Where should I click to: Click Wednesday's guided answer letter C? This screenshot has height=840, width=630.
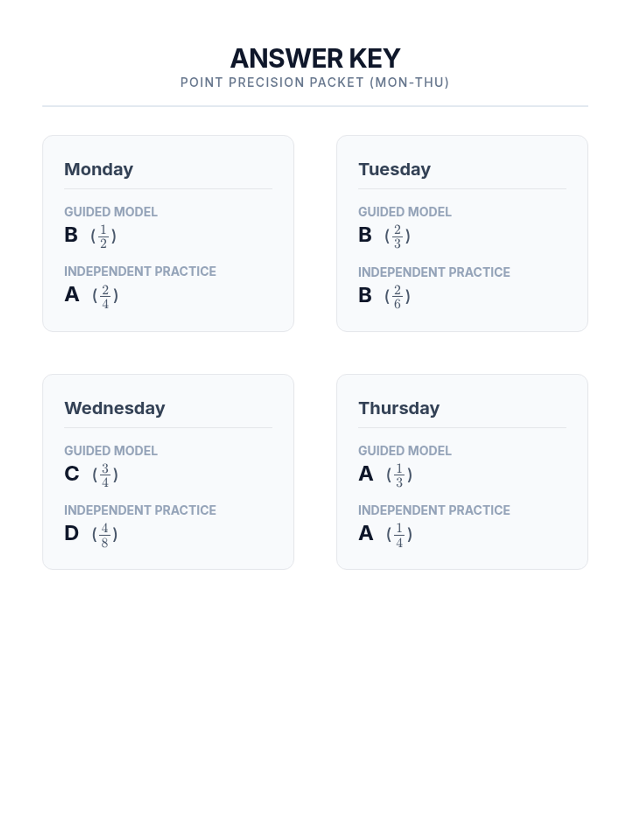(x=71, y=474)
